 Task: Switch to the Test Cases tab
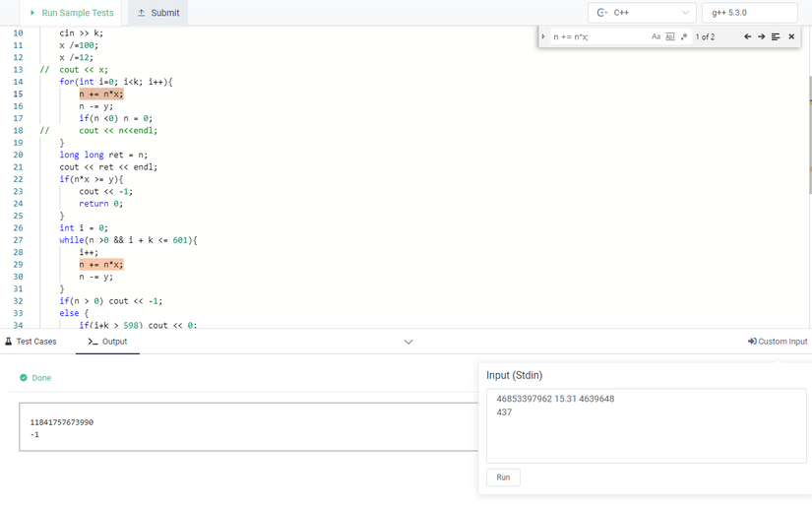click(31, 342)
